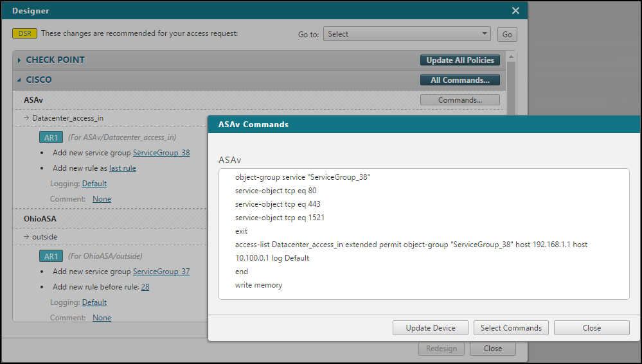Image resolution: width=642 pixels, height=364 pixels.
Task: Close the ASAv Commands popup
Action: coord(591,328)
